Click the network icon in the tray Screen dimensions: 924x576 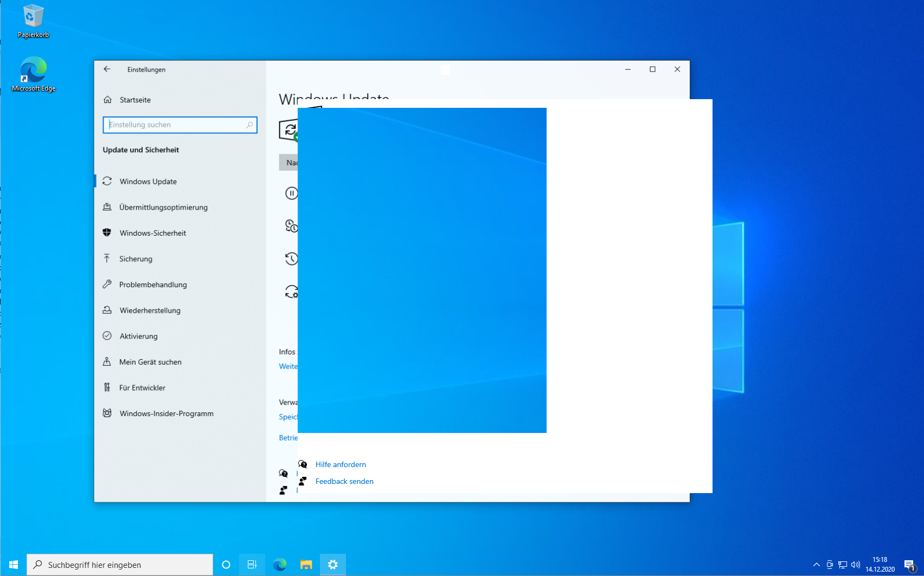pyautogui.click(x=843, y=565)
